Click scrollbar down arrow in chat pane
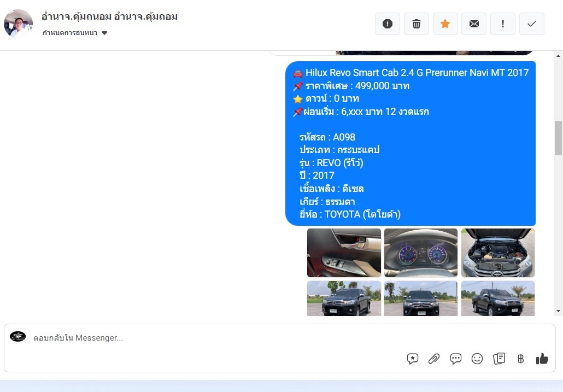563x392 pixels. [558, 311]
